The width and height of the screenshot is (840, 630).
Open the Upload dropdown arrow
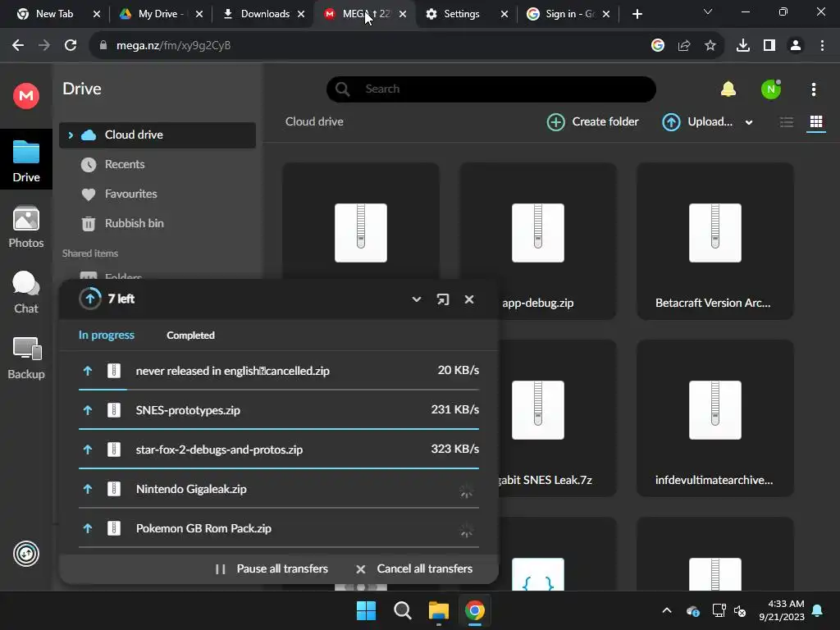point(749,123)
